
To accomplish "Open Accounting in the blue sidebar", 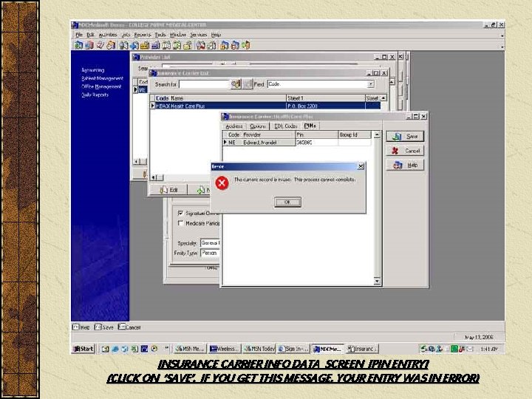I will click(92, 70).
